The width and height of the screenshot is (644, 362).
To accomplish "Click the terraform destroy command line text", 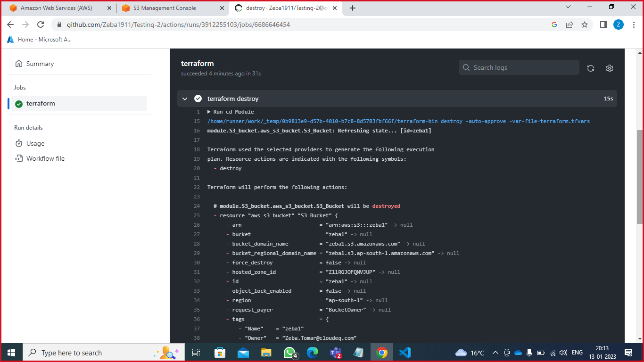I will 398,121.
